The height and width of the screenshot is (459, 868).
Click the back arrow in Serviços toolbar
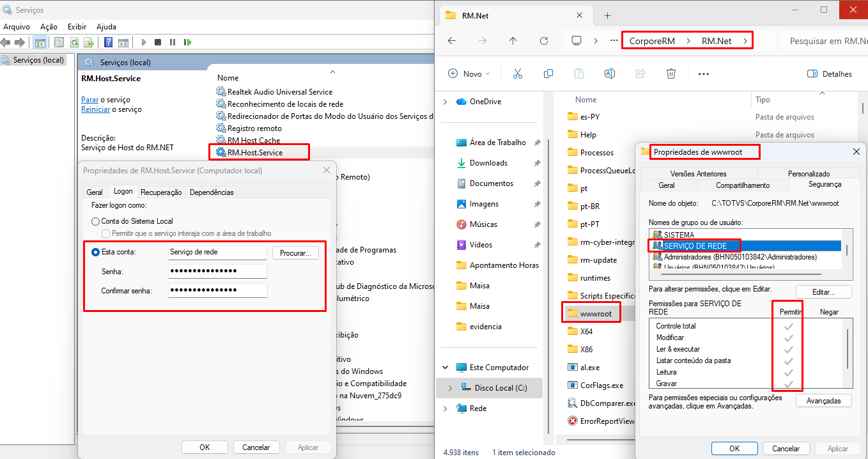pyautogui.click(x=6, y=42)
